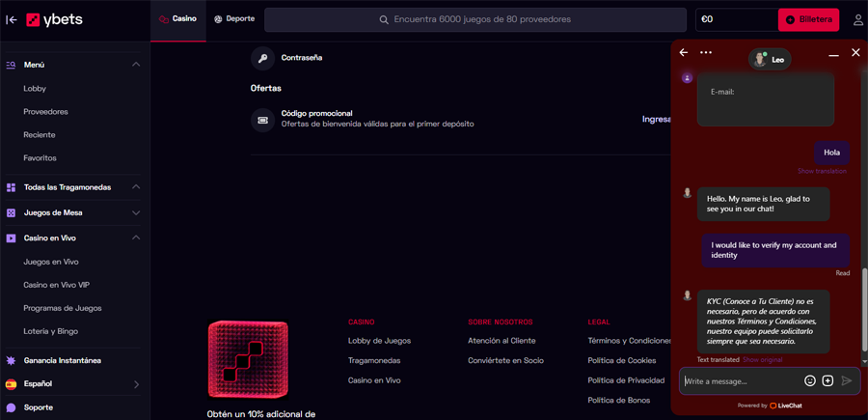
Task: Send the chat message arrow
Action: pos(847,380)
